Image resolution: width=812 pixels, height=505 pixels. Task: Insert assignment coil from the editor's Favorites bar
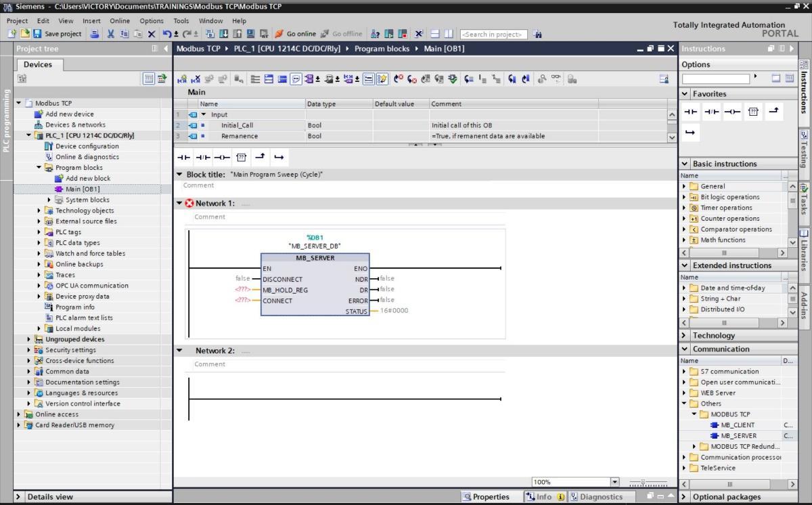222,157
